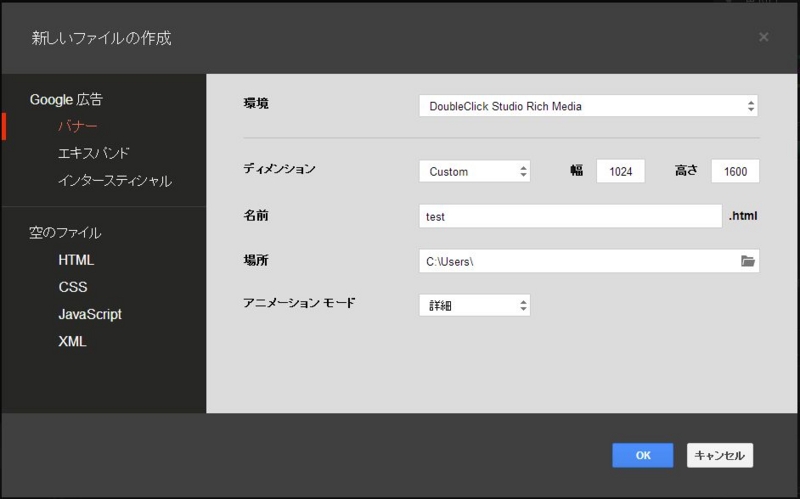Screen dimensions: 800x499
Task: Select エキスパンド ad type
Action: click(94, 153)
